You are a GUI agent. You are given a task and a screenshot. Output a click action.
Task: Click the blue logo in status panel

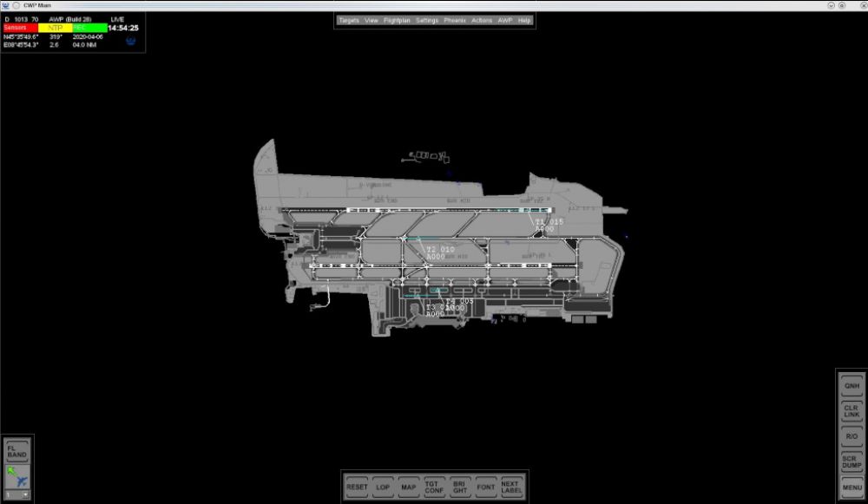131,40
